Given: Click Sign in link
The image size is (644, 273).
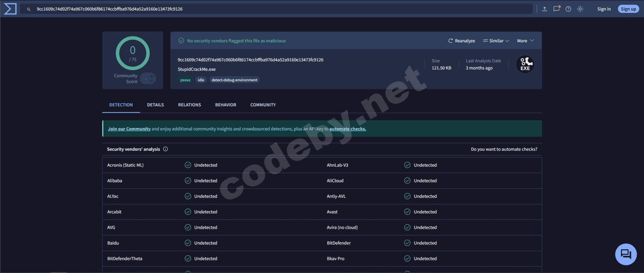Looking at the screenshot, I should point(604,9).
